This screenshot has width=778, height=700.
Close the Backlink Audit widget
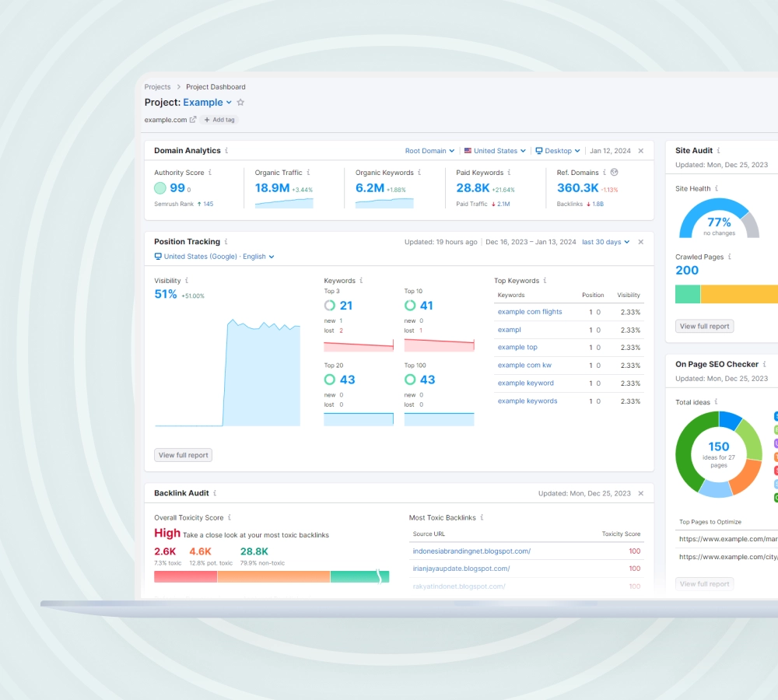(x=641, y=494)
